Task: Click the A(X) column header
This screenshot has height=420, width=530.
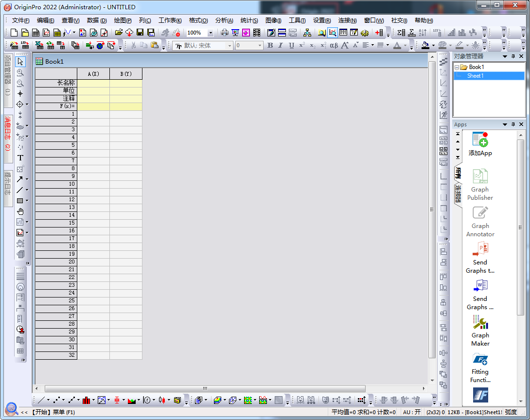Action: (93, 74)
